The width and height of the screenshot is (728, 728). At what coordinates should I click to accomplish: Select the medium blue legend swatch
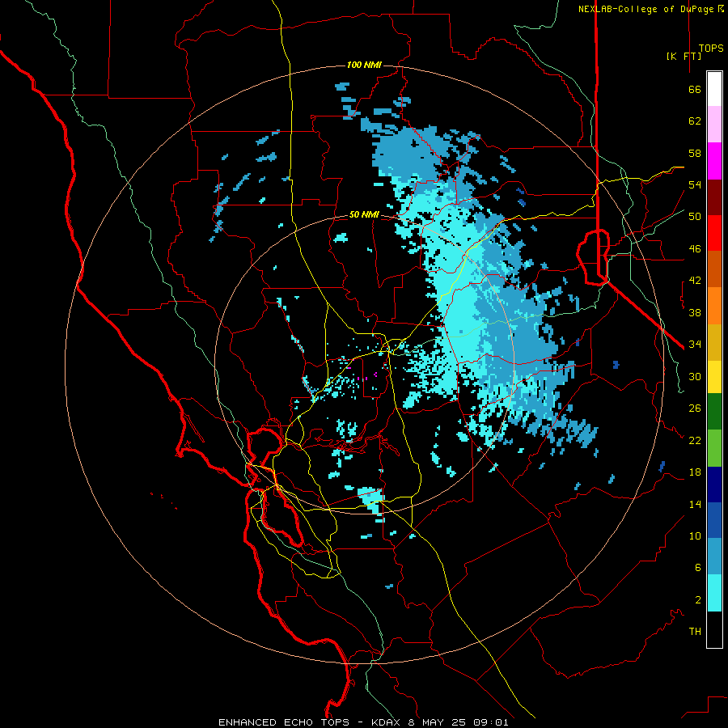(714, 520)
